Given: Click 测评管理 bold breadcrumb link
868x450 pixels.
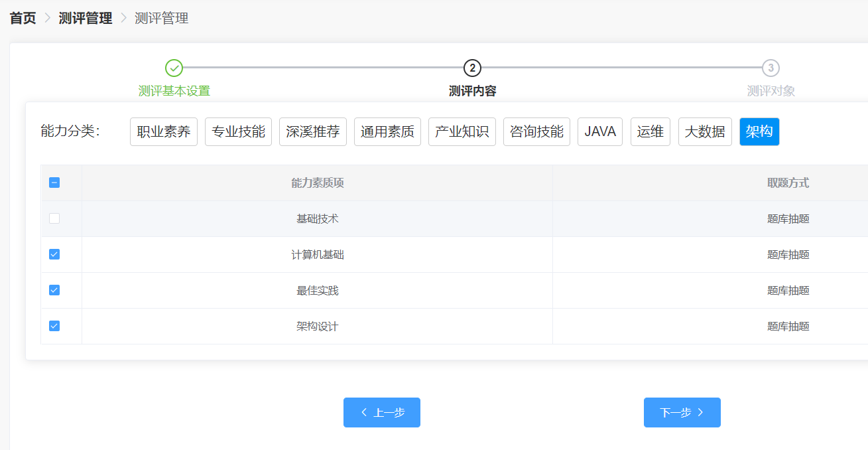Looking at the screenshot, I should pyautogui.click(x=86, y=18).
